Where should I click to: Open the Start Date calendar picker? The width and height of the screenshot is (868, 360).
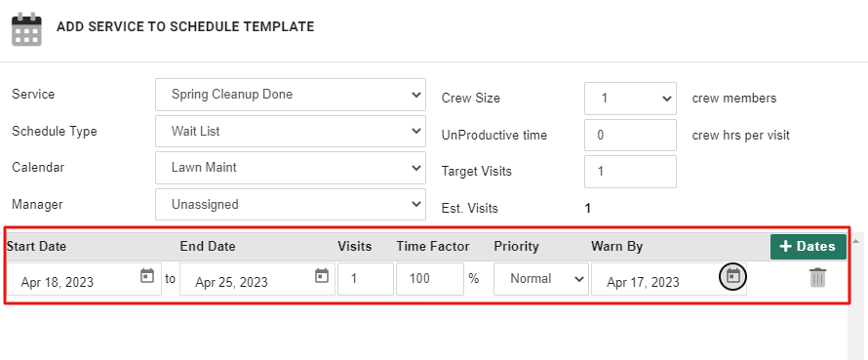pyautogui.click(x=146, y=276)
